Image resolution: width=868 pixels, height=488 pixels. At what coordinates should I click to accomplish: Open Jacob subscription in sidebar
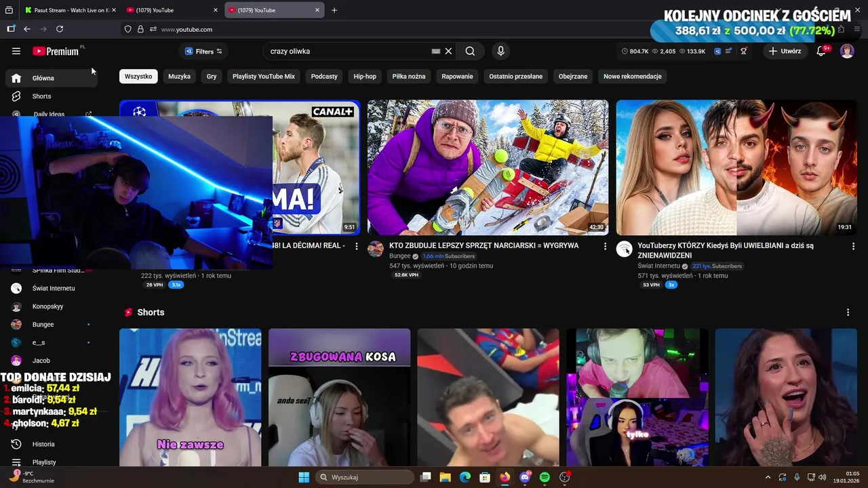click(52, 361)
